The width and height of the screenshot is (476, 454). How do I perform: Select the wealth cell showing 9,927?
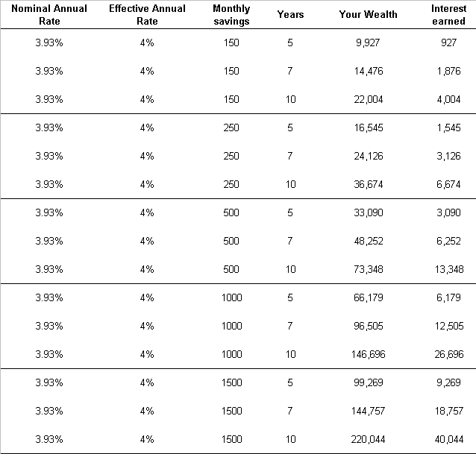pyautogui.click(x=368, y=42)
